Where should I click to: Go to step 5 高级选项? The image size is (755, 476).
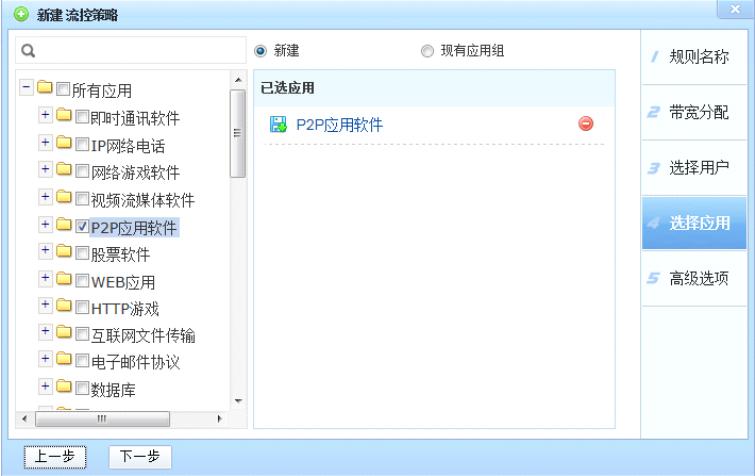694,278
